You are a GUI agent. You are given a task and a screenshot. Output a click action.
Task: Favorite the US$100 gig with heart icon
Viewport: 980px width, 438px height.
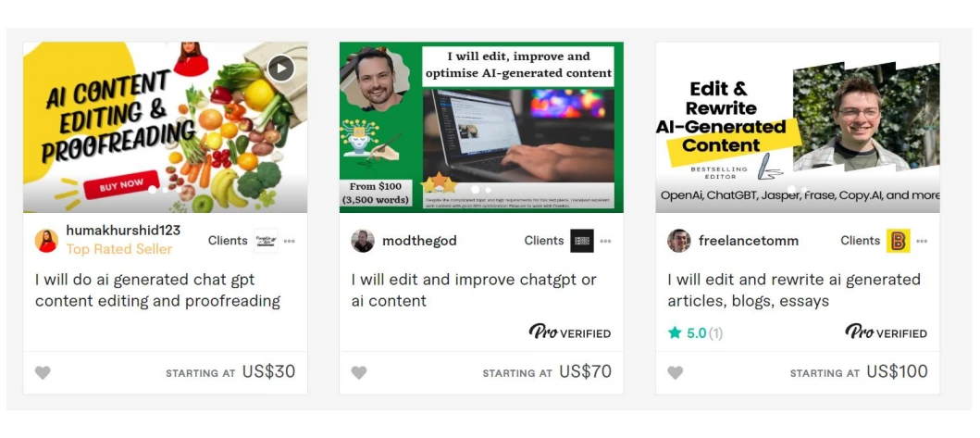675,373
